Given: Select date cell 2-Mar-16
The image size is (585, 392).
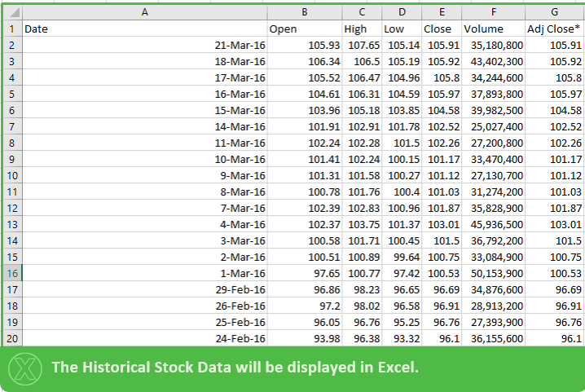Looking at the screenshot, I should pos(145,257).
